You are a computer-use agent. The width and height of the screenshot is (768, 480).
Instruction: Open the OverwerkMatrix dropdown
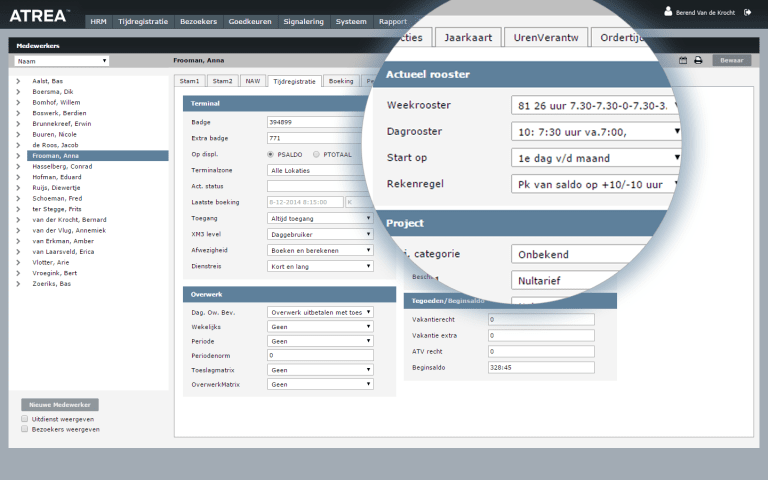320,384
